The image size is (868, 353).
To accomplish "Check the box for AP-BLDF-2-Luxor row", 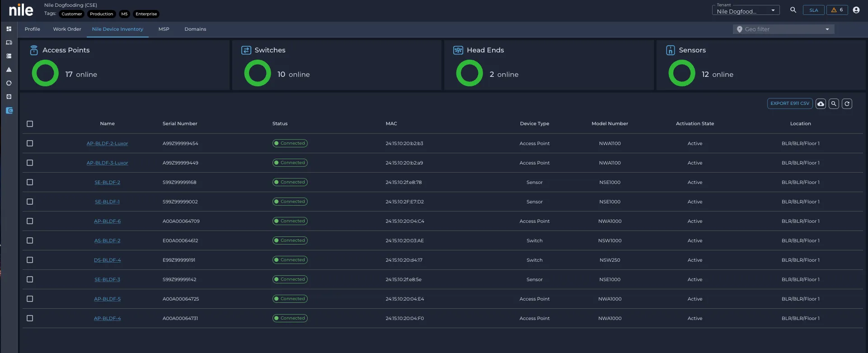I will tap(30, 143).
